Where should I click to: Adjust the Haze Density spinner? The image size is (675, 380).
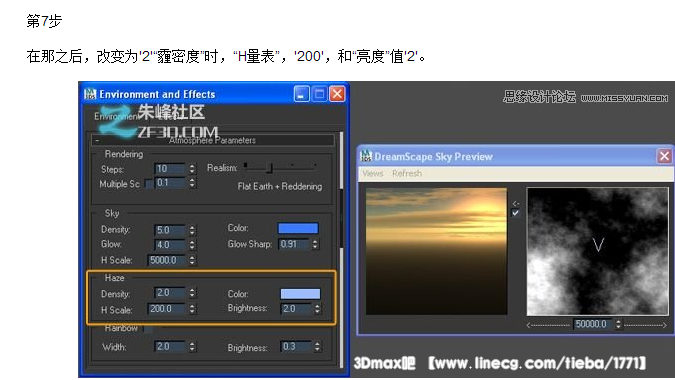tap(192, 293)
